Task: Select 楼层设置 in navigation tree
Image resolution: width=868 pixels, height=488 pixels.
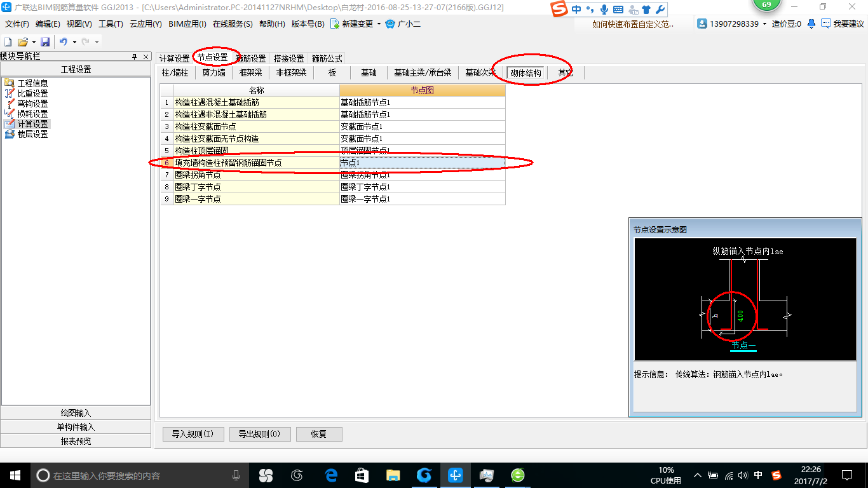Action: tap(32, 134)
